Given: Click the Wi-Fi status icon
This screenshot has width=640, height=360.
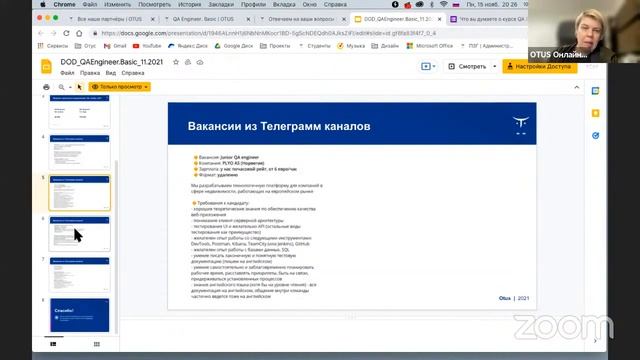Looking at the screenshot, I should click(x=443, y=4).
